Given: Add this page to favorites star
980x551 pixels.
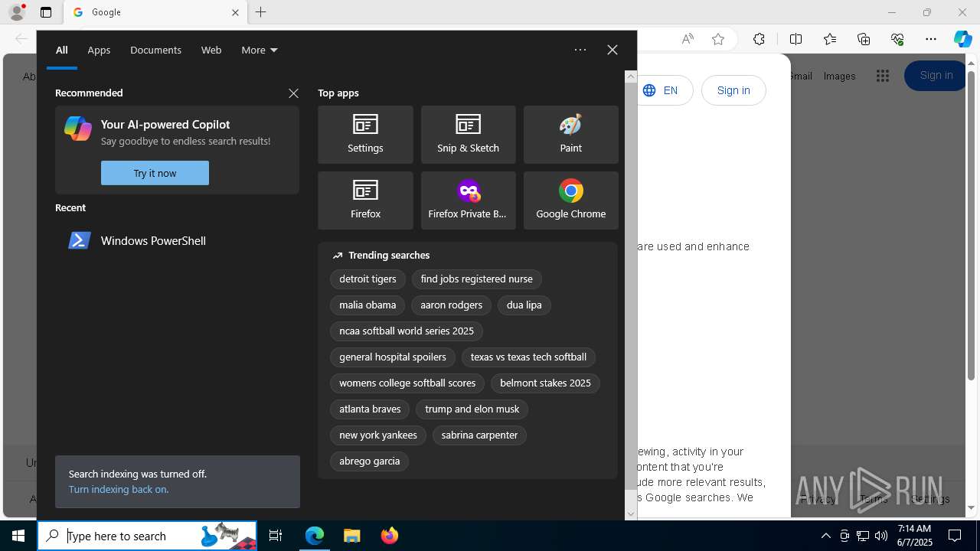Looking at the screenshot, I should click(718, 39).
